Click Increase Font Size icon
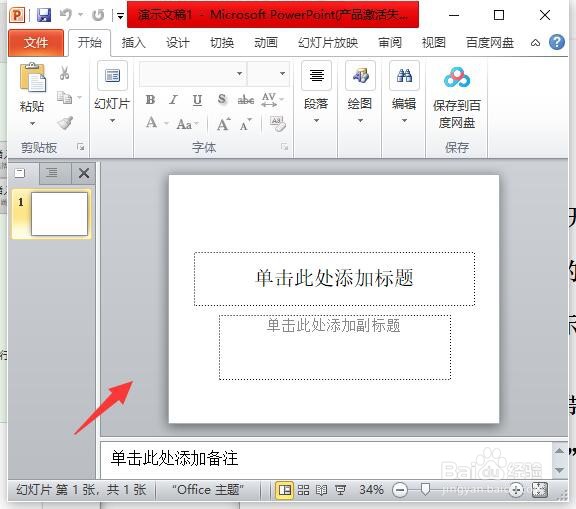 click(x=223, y=124)
